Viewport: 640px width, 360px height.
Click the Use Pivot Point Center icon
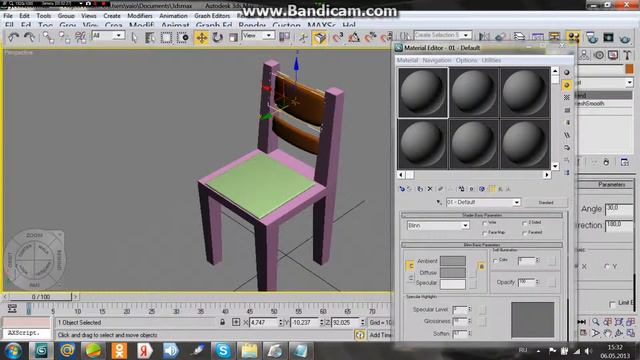coord(284,38)
